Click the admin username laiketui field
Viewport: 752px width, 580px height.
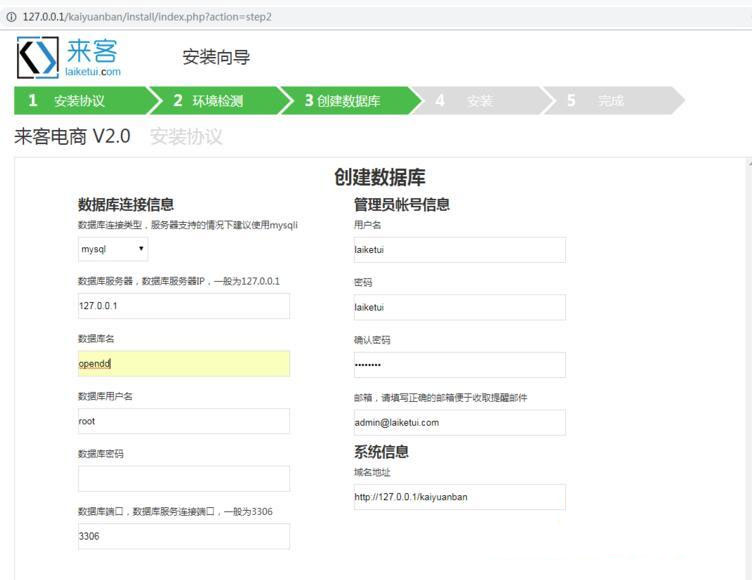coord(459,250)
